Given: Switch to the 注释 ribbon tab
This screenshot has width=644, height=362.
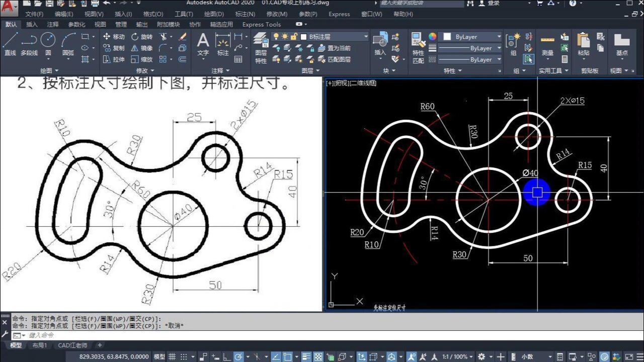Looking at the screenshot, I should coord(53,24).
